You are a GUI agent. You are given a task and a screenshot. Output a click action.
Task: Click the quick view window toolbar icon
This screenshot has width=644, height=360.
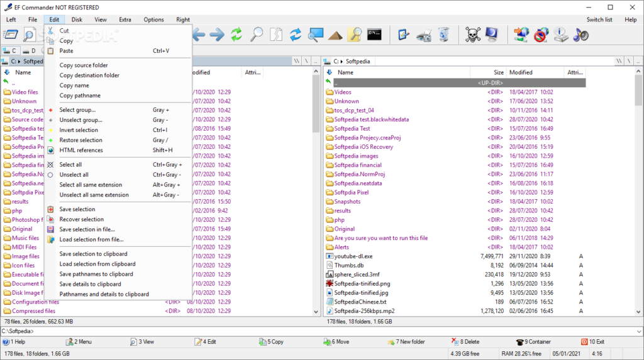point(10,35)
